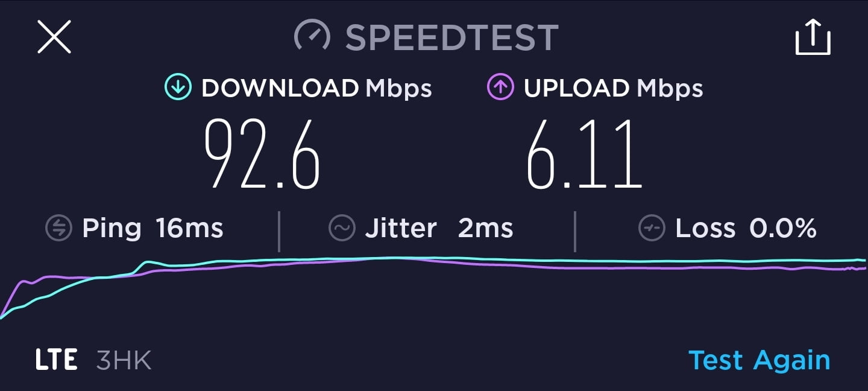
Task: Tap the Loss 0.0% reading
Action: 746,229
